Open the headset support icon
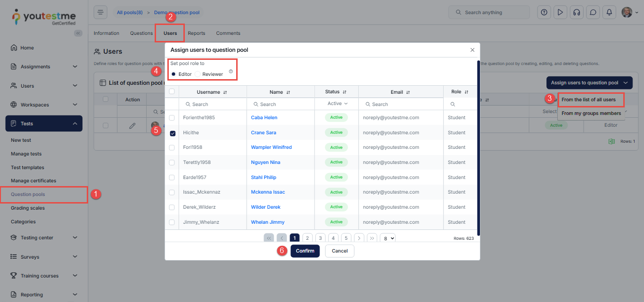Image resolution: width=644 pixels, height=302 pixels. coord(576,12)
